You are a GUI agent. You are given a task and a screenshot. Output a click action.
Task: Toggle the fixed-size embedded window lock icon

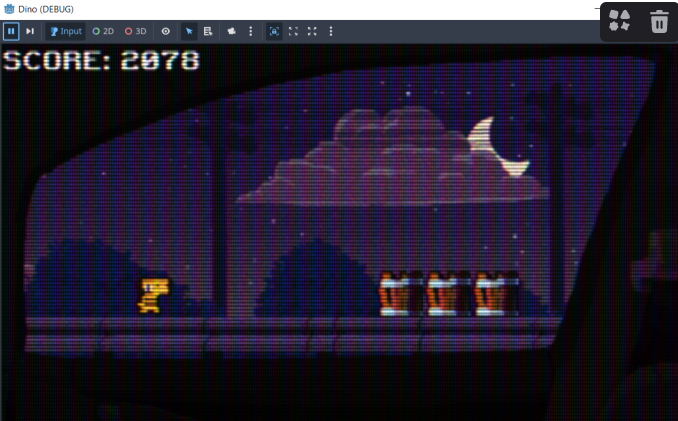[274, 31]
